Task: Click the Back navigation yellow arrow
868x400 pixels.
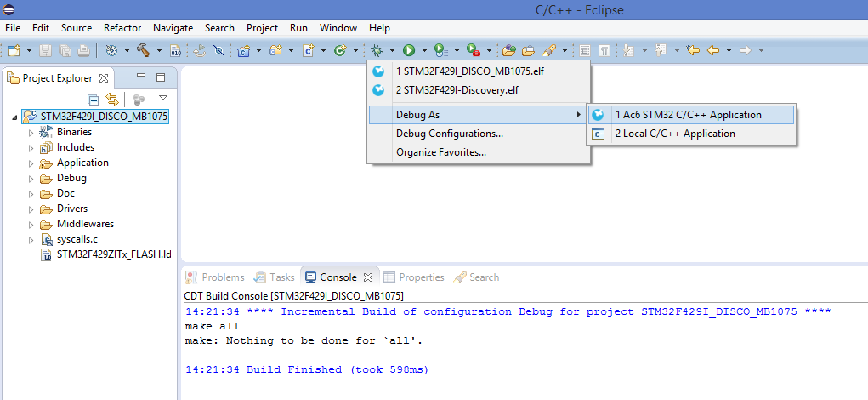Action: pos(713,50)
